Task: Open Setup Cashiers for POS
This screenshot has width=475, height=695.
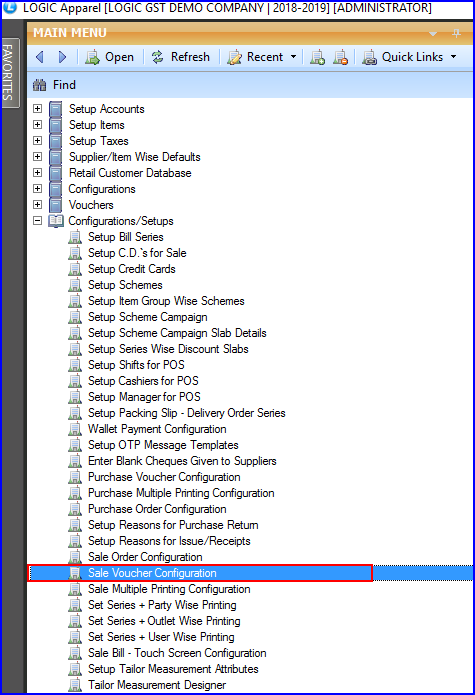Action: pyautogui.click(x=143, y=381)
